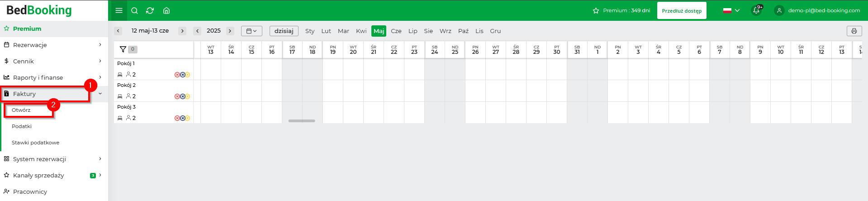Click the print calendar icon

point(854,31)
